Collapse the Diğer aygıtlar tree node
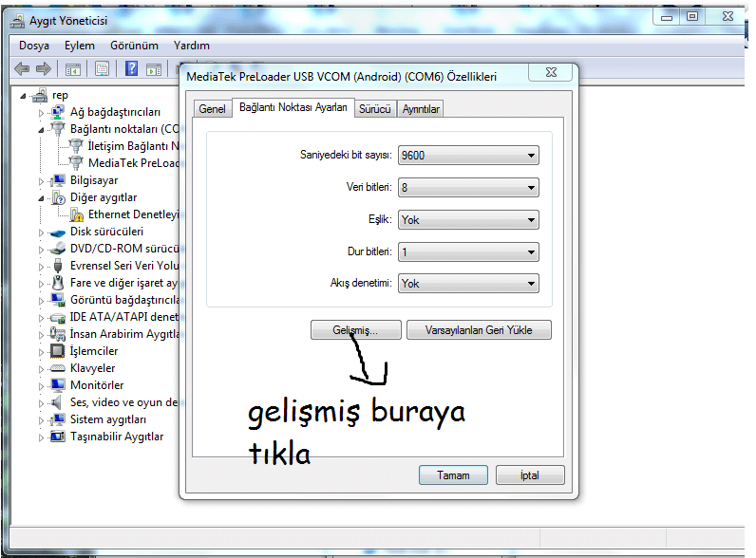This screenshot has width=756, height=558. pos(42,197)
